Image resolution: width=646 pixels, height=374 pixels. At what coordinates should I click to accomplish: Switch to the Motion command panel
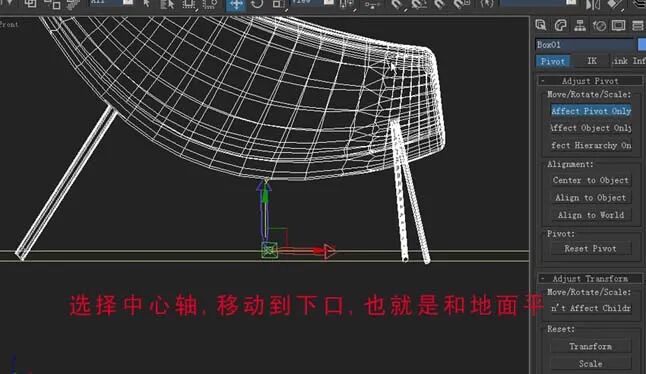tap(599, 25)
